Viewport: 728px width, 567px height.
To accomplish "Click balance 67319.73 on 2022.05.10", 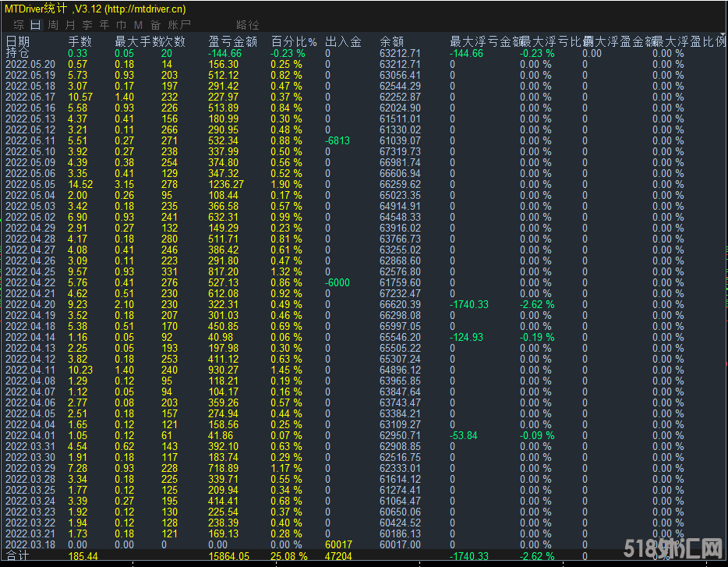I will click(x=400, y=151).
